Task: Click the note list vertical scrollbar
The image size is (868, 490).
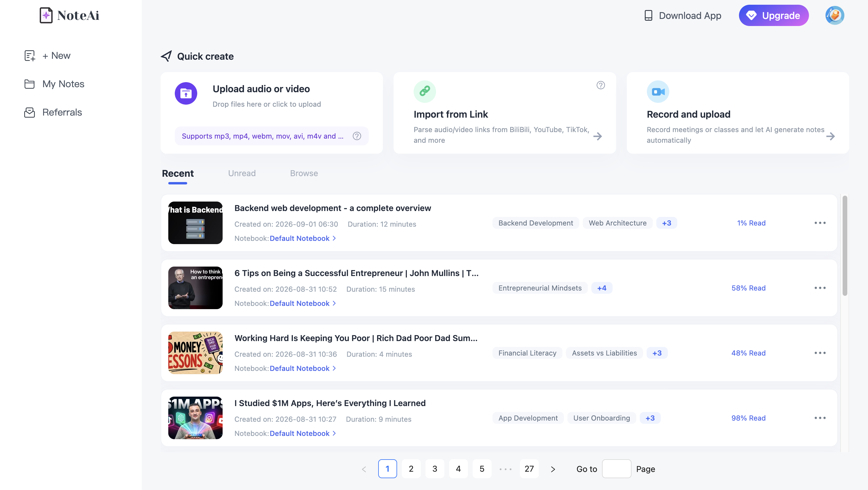Action: (845, 246)
